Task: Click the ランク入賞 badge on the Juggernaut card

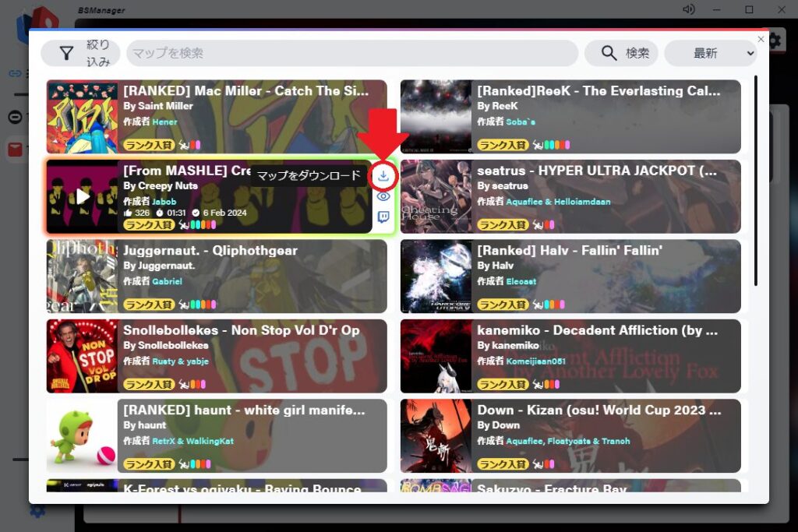Action: point(149,305)
